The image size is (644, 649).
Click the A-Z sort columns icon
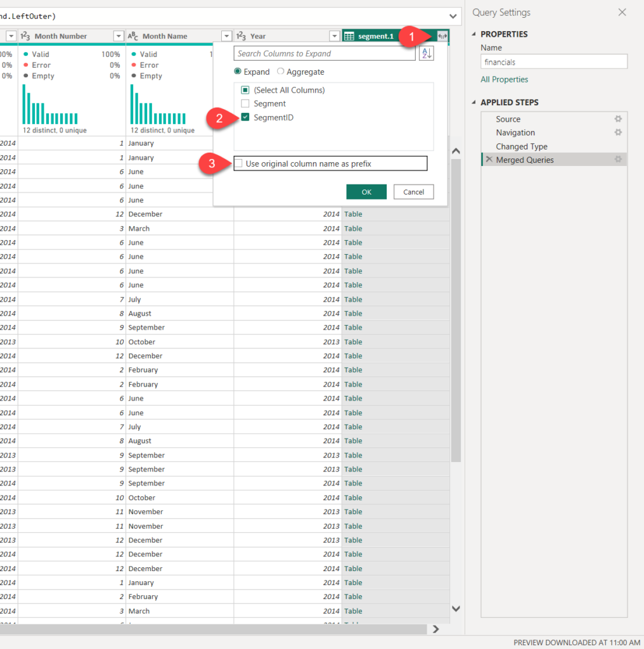[x=427, y=53]
